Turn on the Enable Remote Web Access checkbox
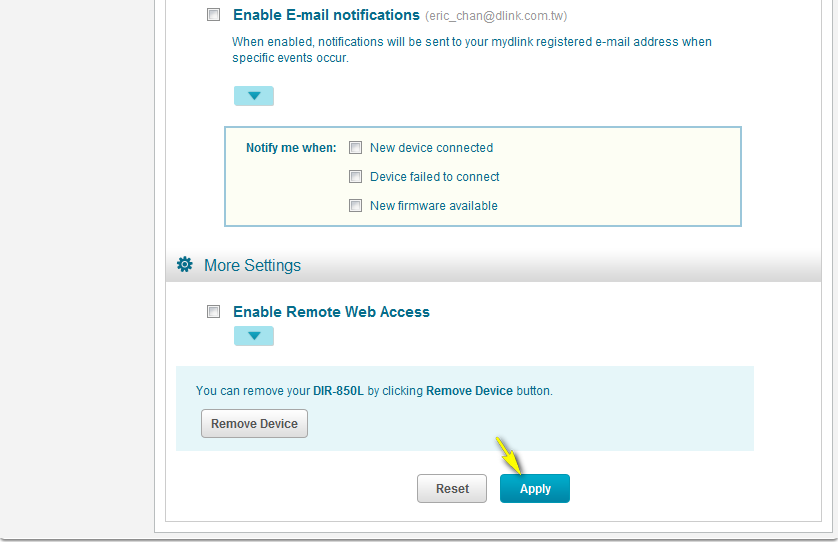This screenshot has width=838, height=542. point(213,312)
